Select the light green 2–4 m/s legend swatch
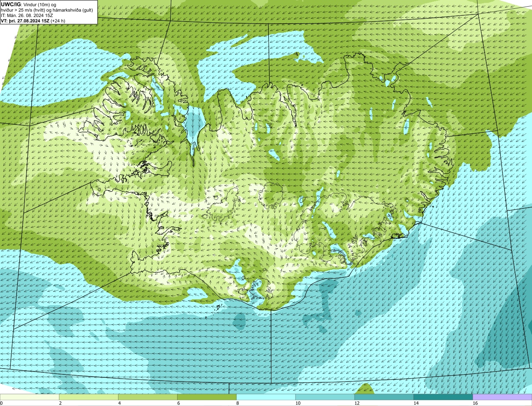Viewport: 532px width, 406px height. pos(89,397)
